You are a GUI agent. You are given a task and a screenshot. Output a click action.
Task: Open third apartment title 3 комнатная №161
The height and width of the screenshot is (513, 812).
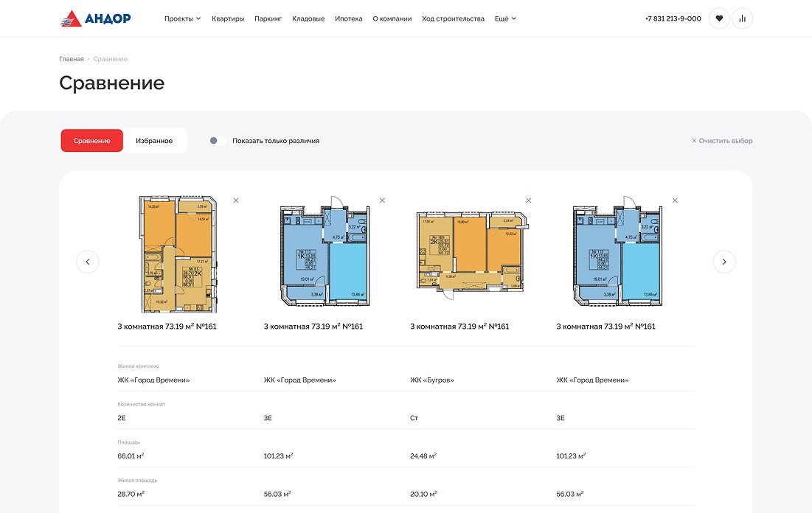[459, 327]
